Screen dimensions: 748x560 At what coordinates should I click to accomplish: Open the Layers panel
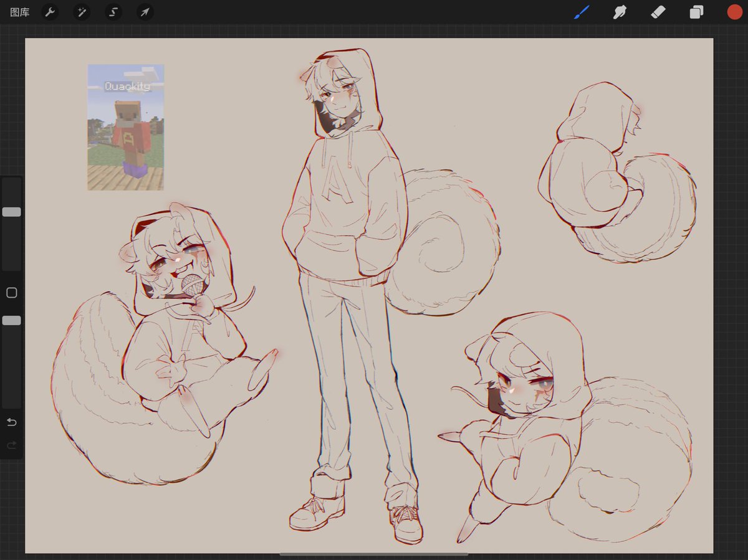pyautogui.click(x=696, y=12)
